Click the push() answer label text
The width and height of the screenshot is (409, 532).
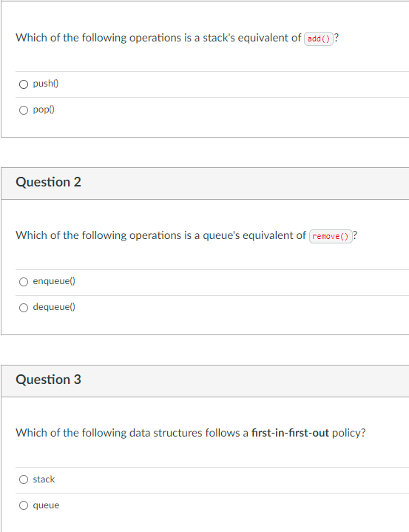[x=46, y=84]
